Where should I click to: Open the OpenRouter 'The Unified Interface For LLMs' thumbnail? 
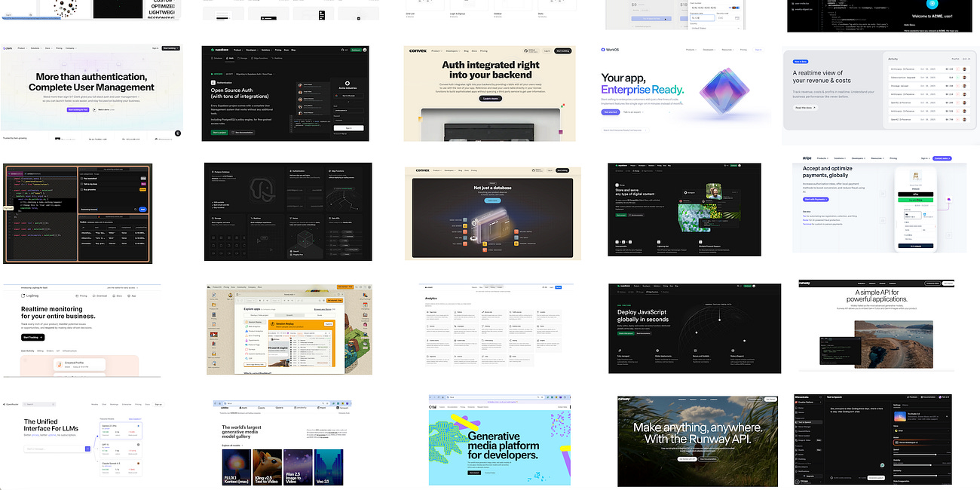click(x=82, y=440)
